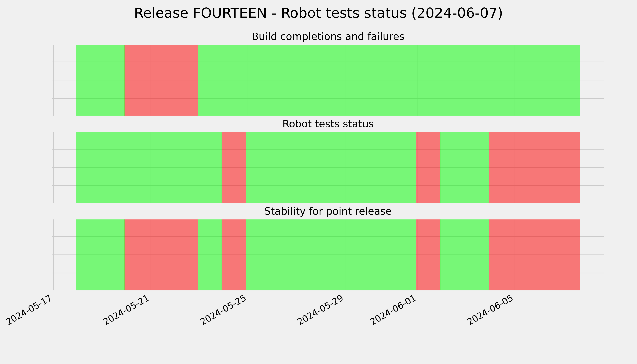Click final large red block in Robot tests

pyautogui.click(x=534, y=167)
